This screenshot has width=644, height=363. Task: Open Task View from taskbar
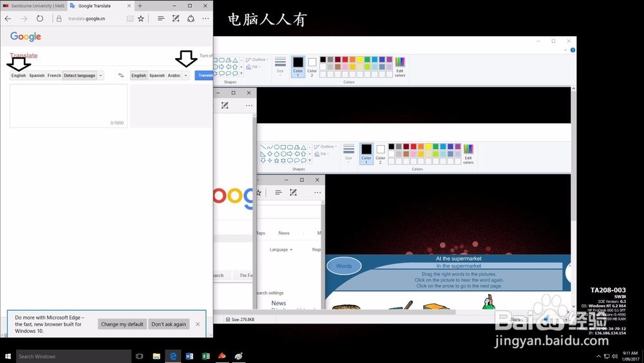pyautogui.click(x=140, y=356)
